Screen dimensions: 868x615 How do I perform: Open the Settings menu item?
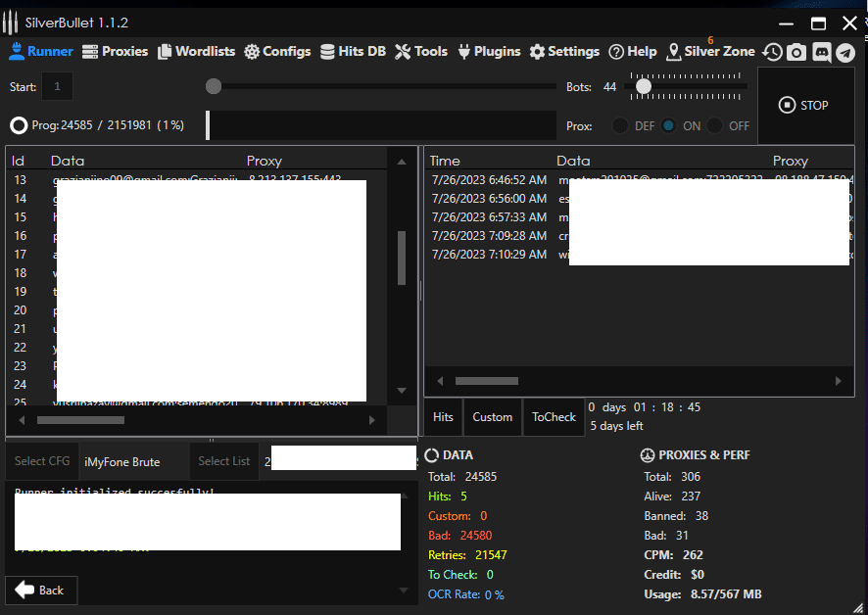click(564, 51)
